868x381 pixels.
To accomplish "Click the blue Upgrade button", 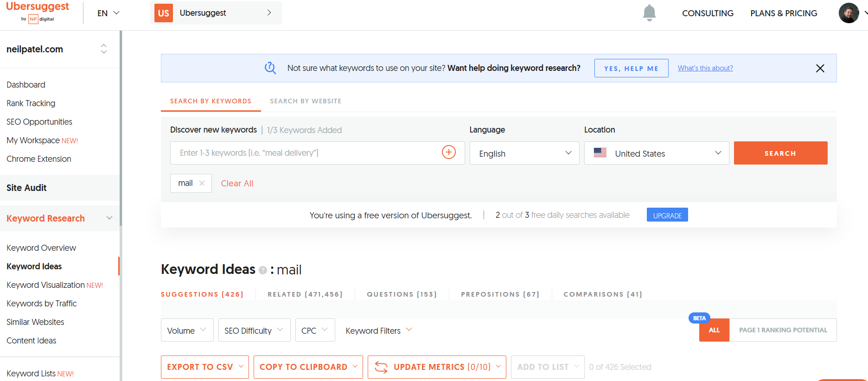I will pos(667,215).
